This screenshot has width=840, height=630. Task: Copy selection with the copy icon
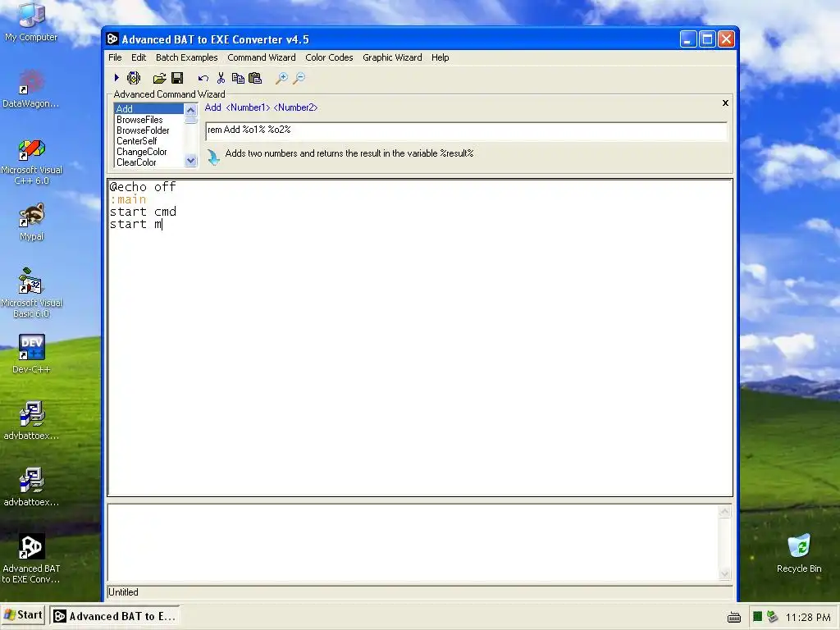238,78
